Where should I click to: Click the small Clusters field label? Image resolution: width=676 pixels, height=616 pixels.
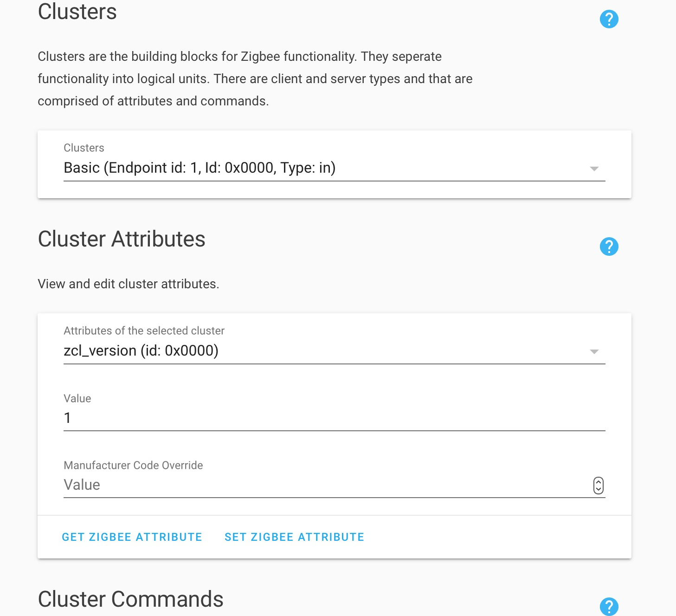[84, 148]
